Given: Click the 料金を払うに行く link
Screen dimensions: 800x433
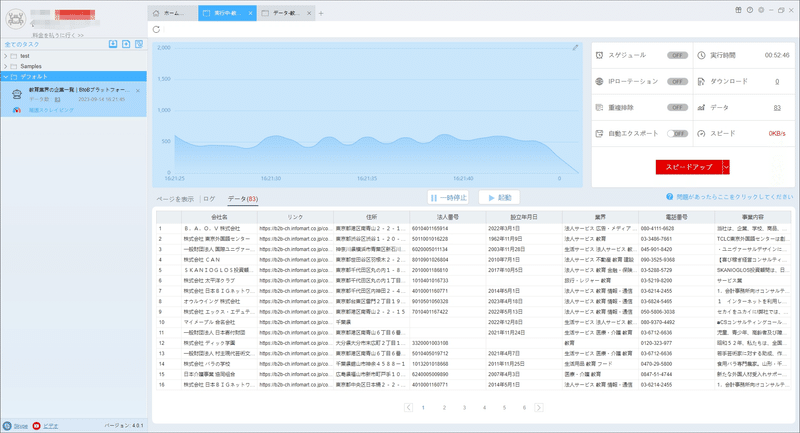Looking at the screenshot, I should point(58,35).
